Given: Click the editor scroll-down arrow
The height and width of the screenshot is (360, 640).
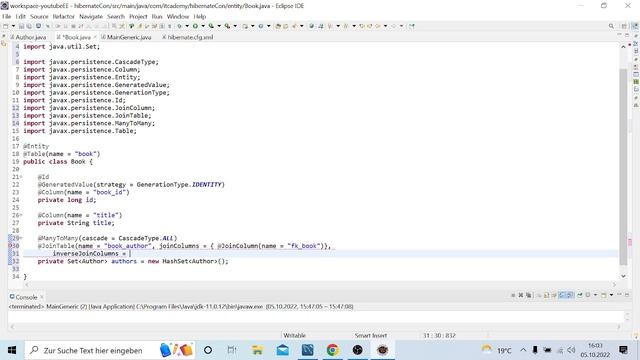Looking at the screenshot, I should 623,276.
